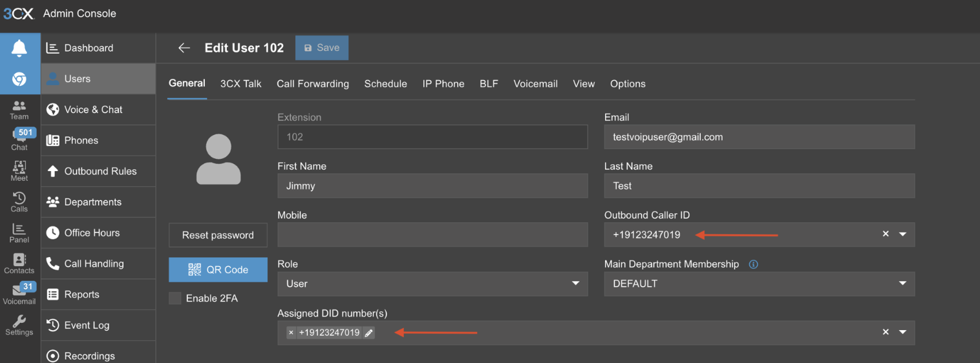Click info icon next to Main Department Membership
Image resolution: width=980 pixels, height=363 pixels.
753,264
